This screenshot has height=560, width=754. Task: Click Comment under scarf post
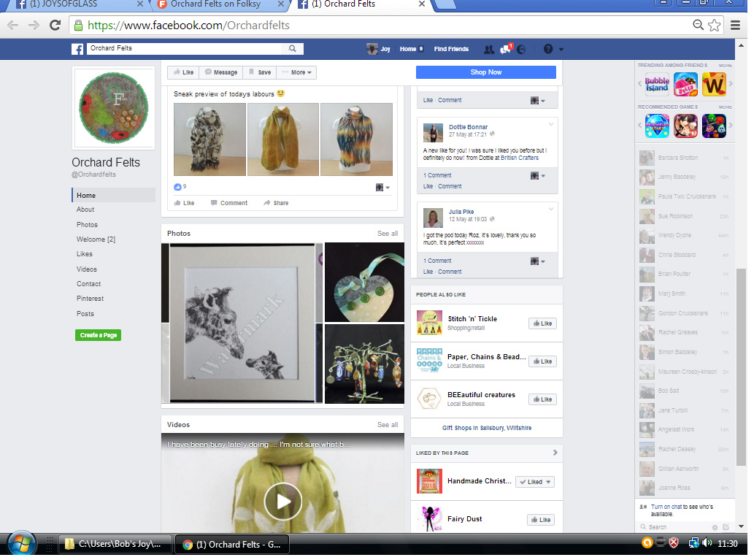(x=229, y=203)
